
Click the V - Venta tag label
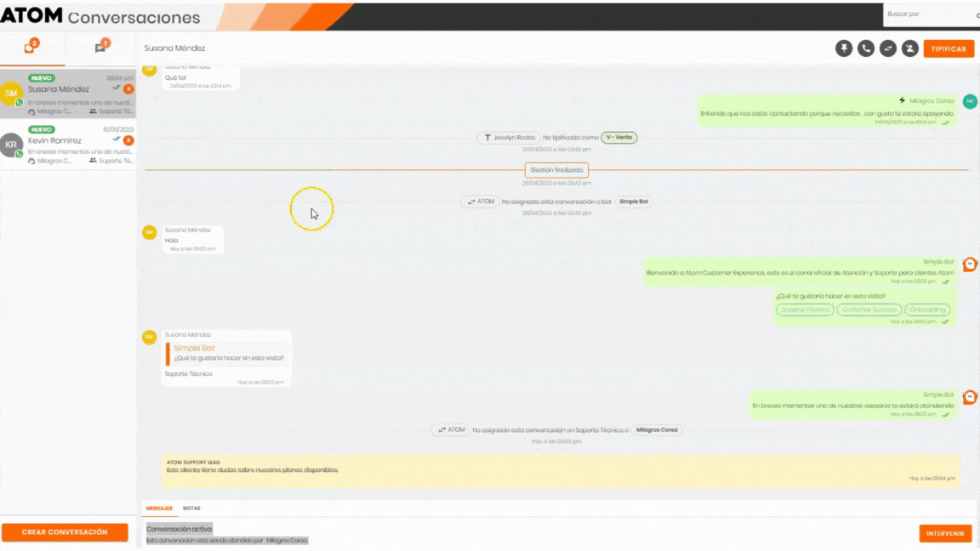619,138
